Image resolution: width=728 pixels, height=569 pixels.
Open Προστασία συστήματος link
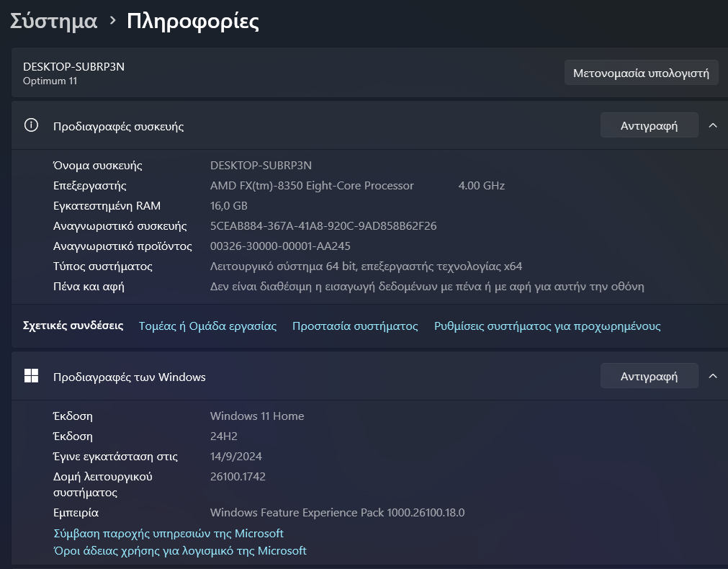[355, 326]
